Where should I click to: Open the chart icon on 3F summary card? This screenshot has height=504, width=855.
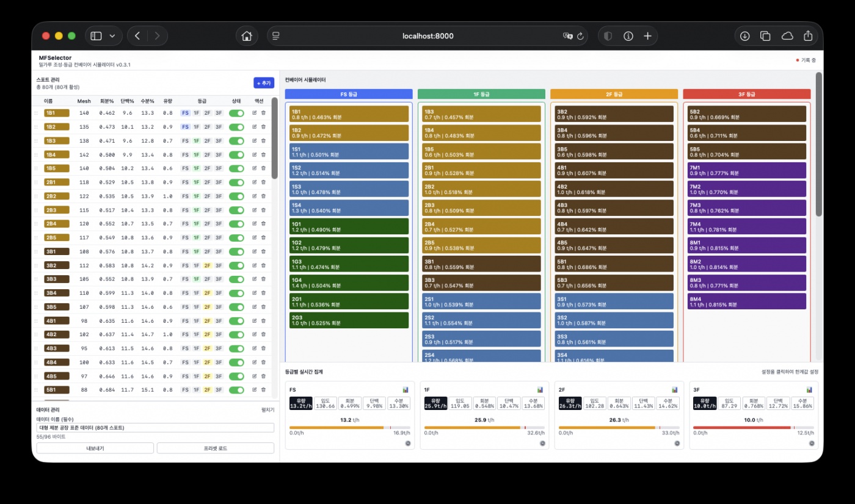click(809, 389)
